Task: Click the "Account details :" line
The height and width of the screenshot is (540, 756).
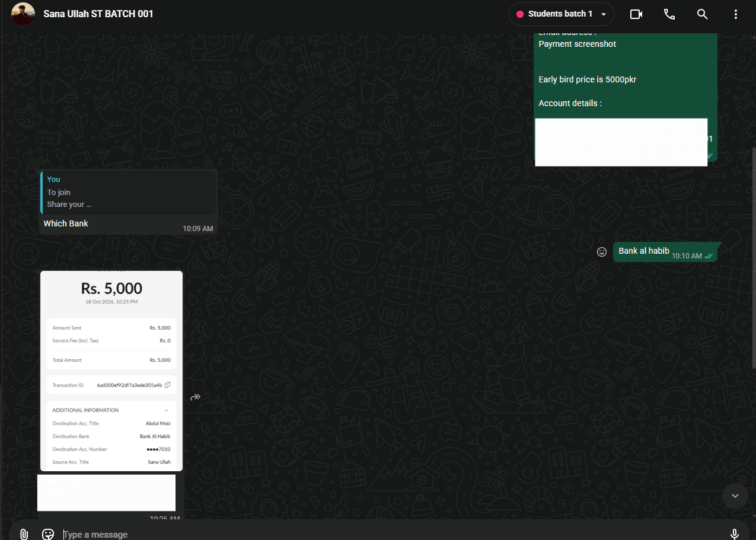Action: tap(570, 103)
